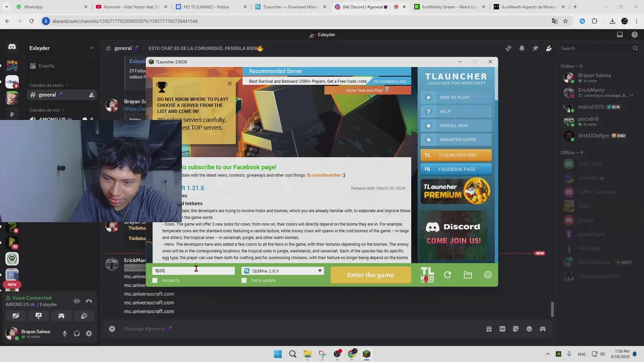This screenshot has height=362, width=644.
Task: Open Discord direct messages home icon
Action: pyautogui.click(x=12, y=47)
